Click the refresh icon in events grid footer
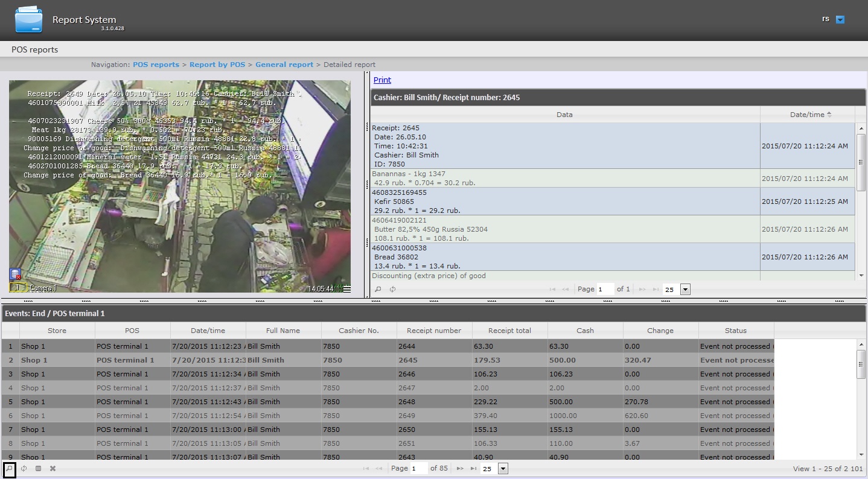The height and width of the screenshot is (479, 868). coord(24,469)
